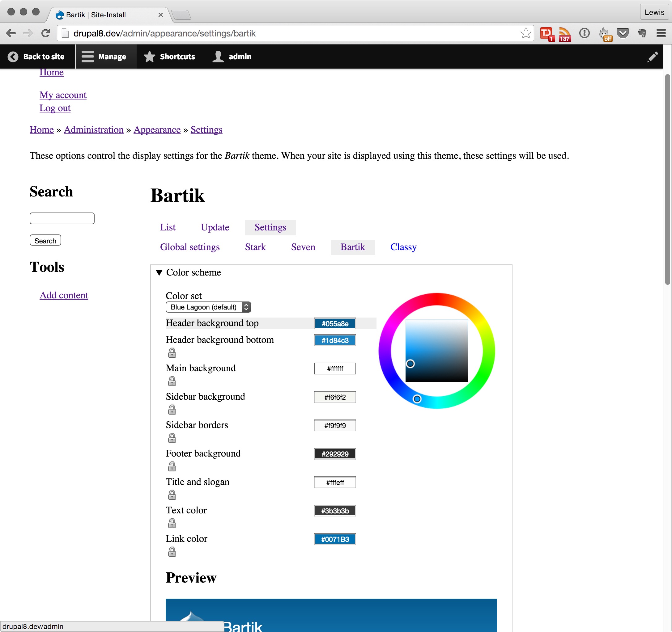Click the sidebar search text field
Viewport: 672px width, 632px height.
62,218
